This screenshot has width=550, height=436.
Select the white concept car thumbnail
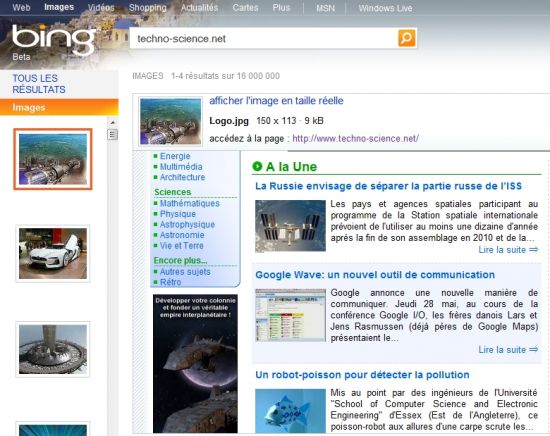(53, 253)
